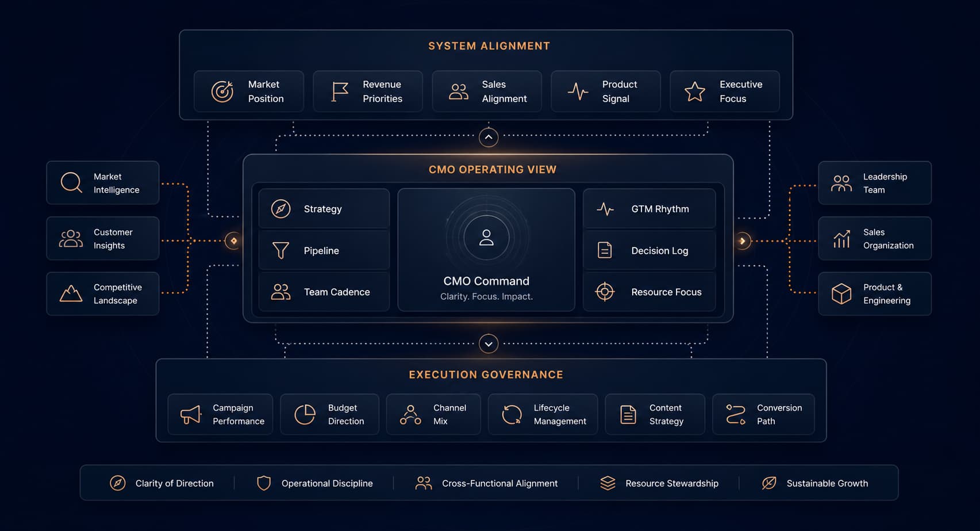Click the Product Signal pulse icon

pos(578,91)
